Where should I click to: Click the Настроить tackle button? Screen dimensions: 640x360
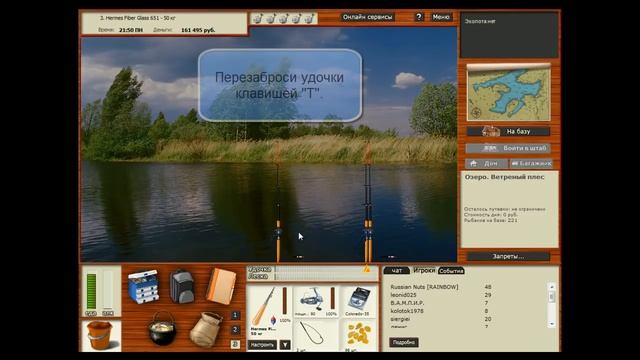point(262,345)
